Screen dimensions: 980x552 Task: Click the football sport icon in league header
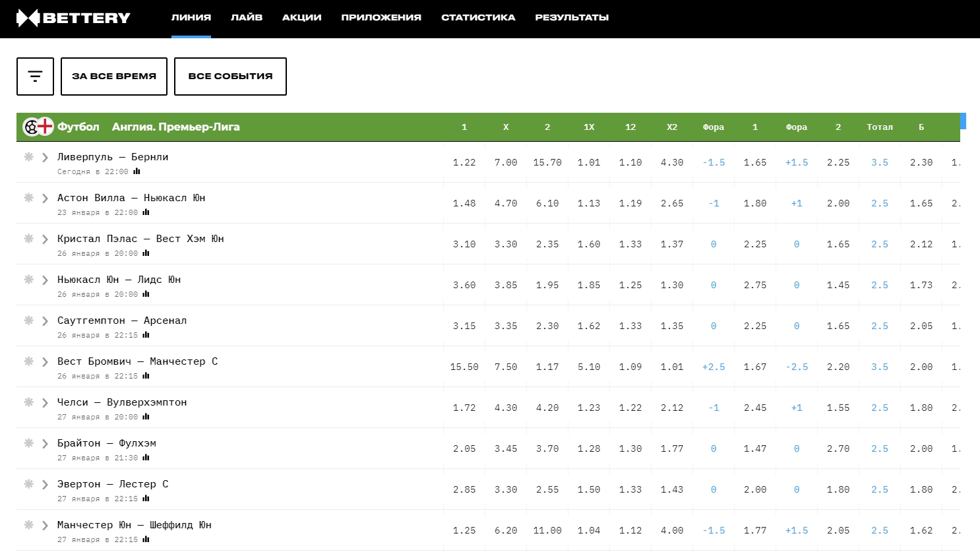click(31, 127)
